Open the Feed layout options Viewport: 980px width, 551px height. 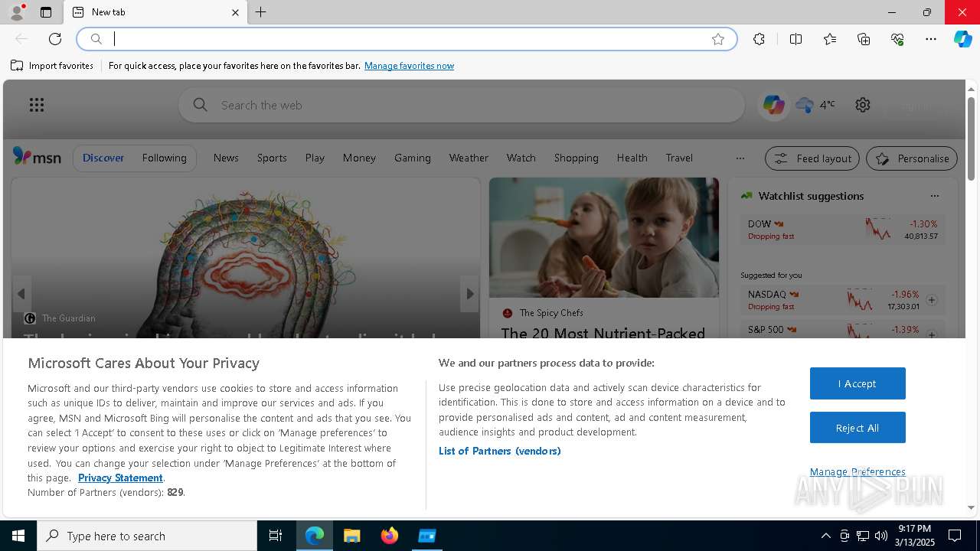tap(812, 158)
